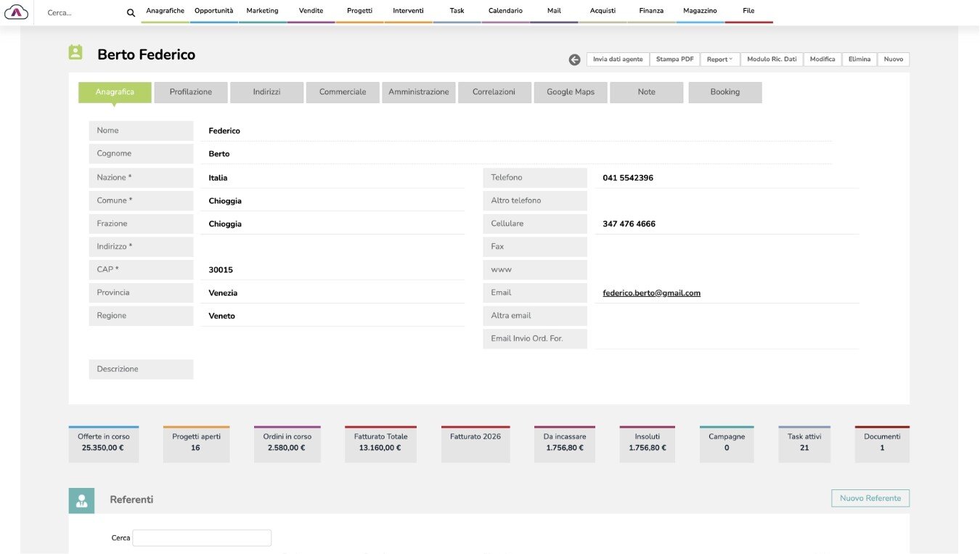Viewport: 980px width, 554px height.
Task: Click the green contact icon beside Berto Federico
Action: (x=75, y=52)
